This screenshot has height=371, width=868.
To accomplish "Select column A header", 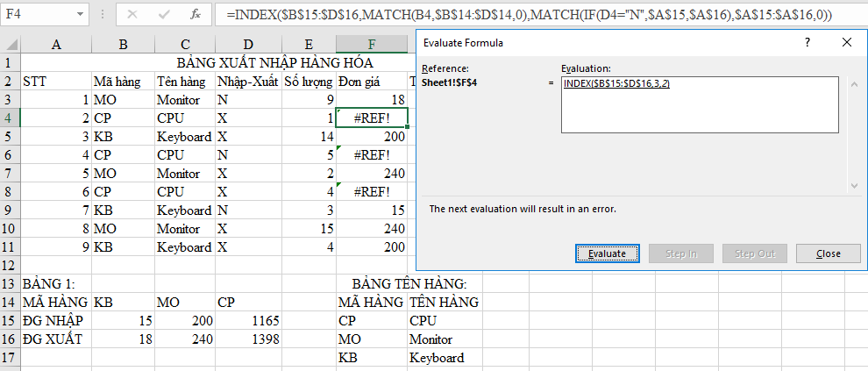I will [x=56, y=45].
